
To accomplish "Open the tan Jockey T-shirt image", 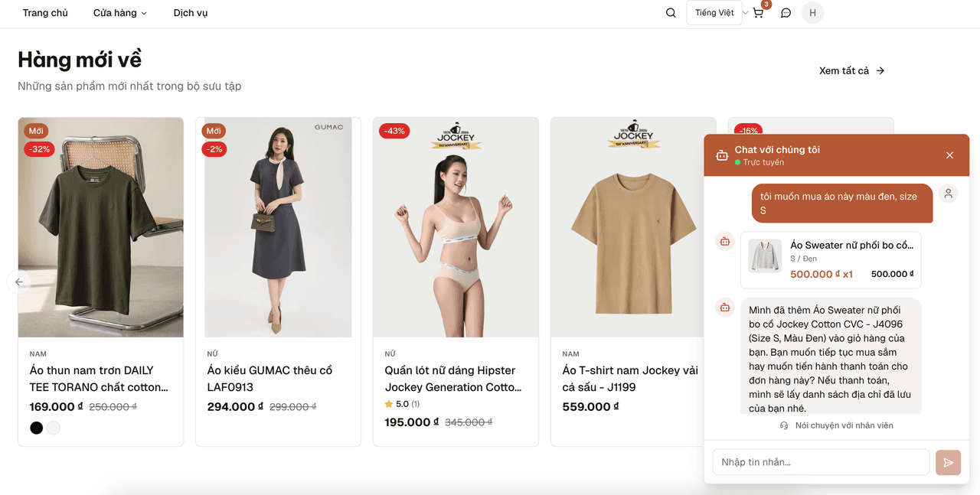I will tap(634, 227).
